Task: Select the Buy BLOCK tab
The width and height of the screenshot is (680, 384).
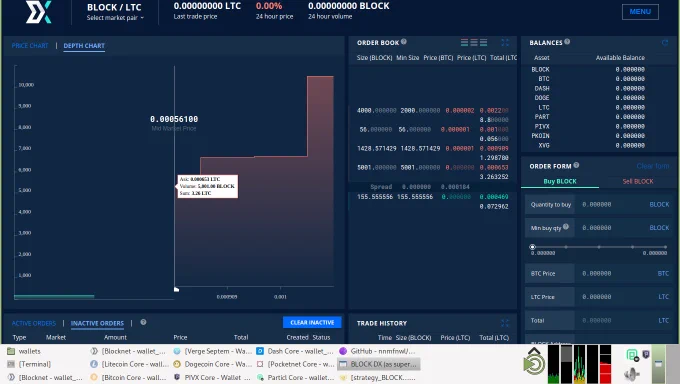Action: pos(560,181)
